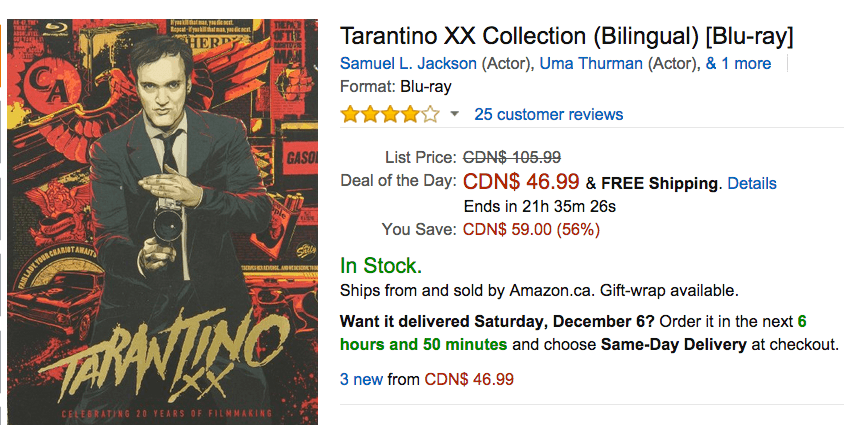
Task: Click the 'Ends in' deal countdown timer
Action: (x=540, y=207)
